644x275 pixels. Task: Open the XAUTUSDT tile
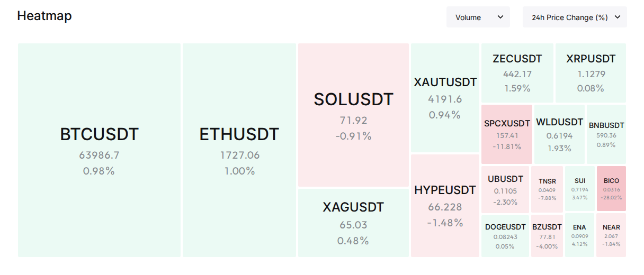(445, 98)
